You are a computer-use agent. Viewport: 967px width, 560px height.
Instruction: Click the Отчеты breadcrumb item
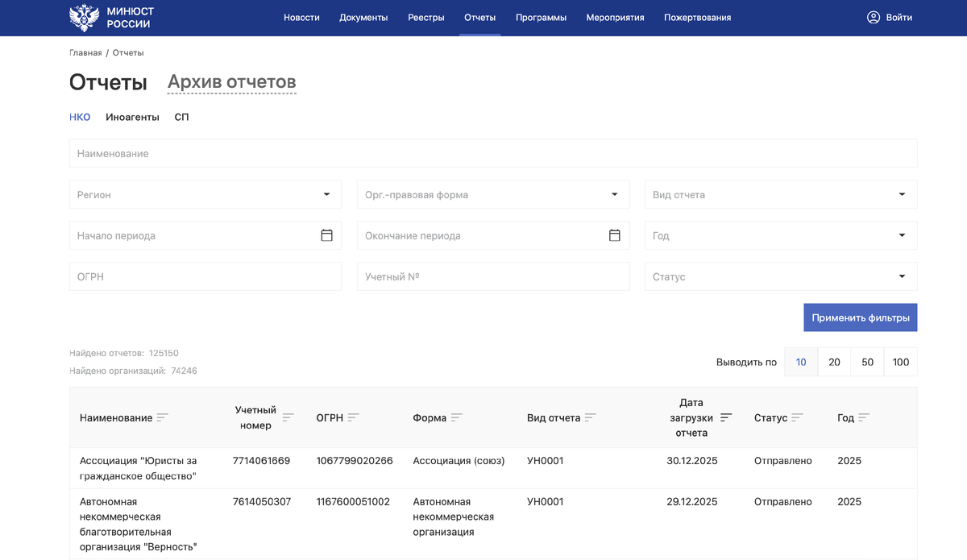click(128, 53)
